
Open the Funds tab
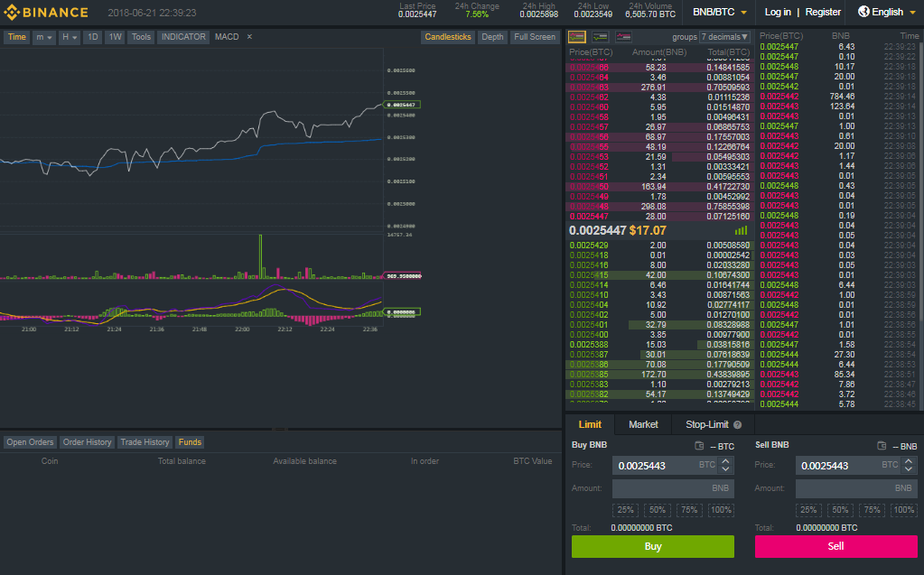(190, 441)
